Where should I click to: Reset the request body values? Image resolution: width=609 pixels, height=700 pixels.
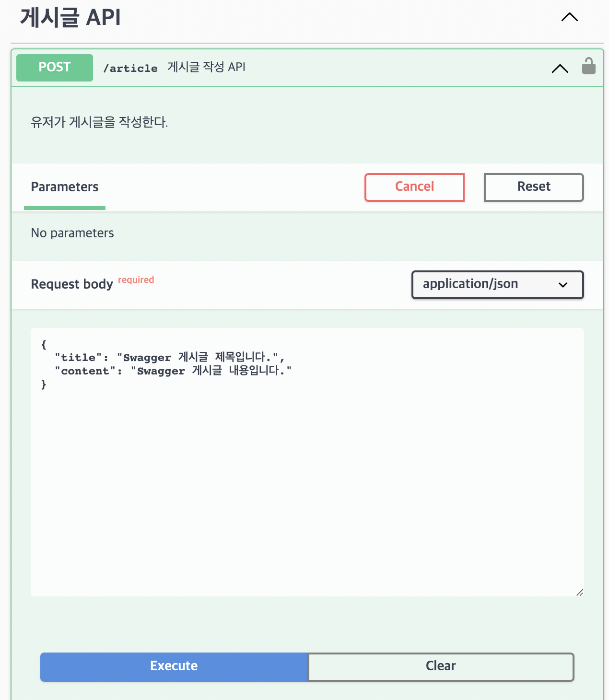point(534,187)
